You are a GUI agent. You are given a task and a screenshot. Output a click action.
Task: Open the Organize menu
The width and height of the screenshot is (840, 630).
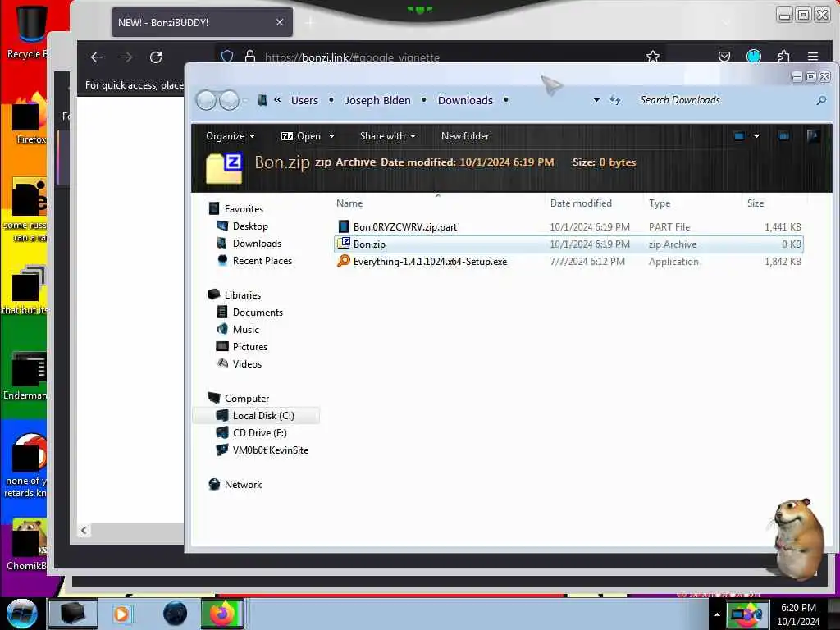pyautogui.click(x=231, y=136)
